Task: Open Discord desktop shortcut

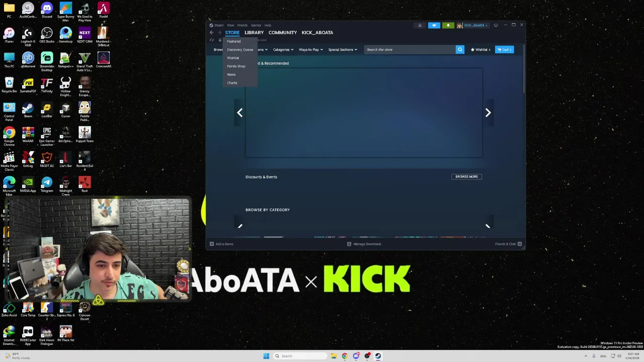Action: coord(47,10)
